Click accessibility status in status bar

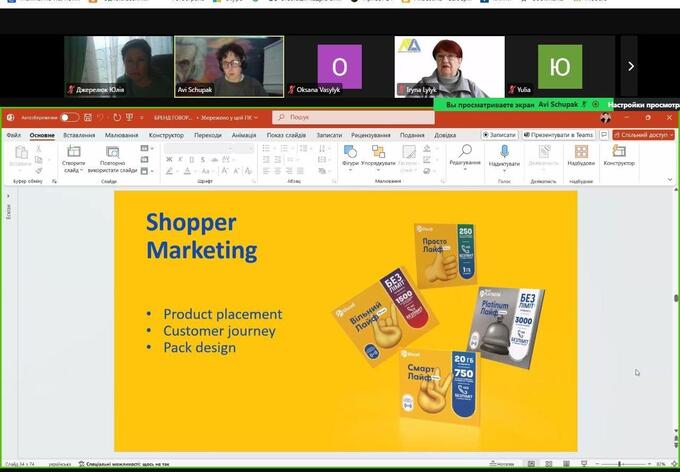point(124,464)
